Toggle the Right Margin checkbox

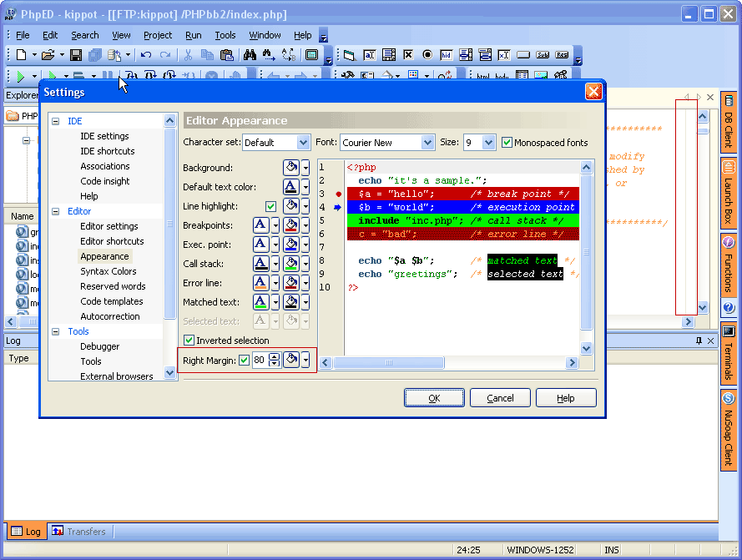(x=245, y=361)
